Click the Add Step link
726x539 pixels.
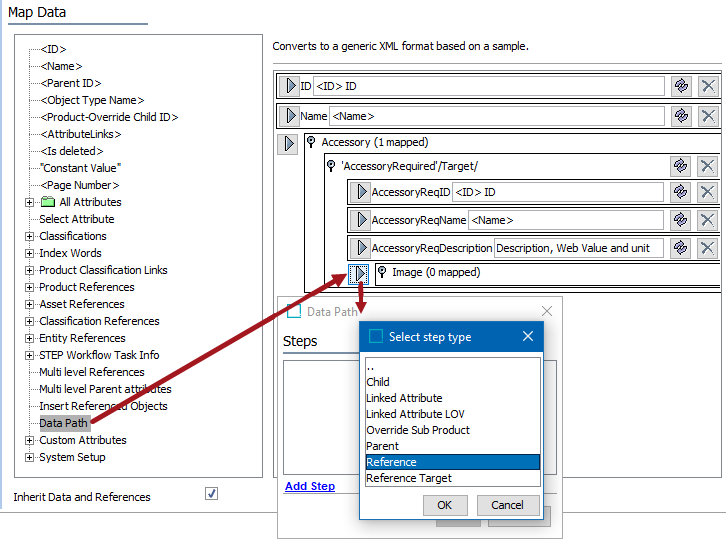point(309,486)
